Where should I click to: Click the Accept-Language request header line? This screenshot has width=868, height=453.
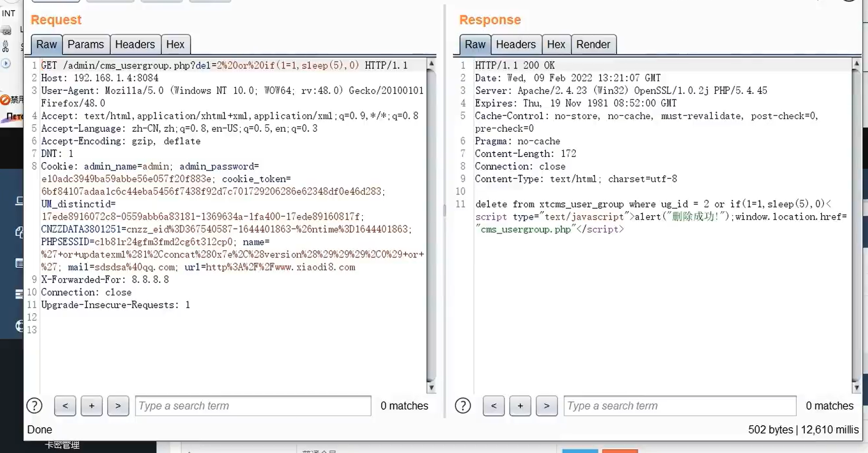tap(179, 128)
